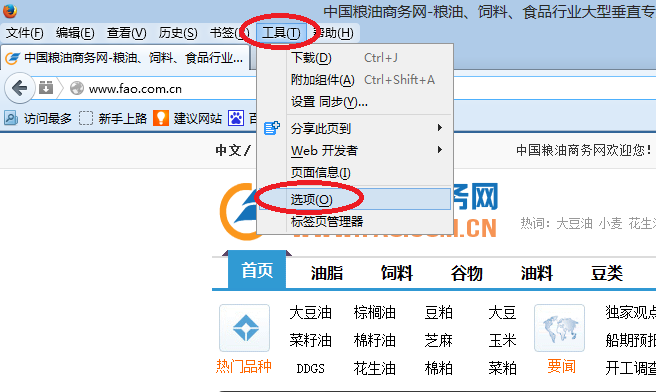Click the 大豆油 product link
Image resolution: width=656 pixels, height=392 pixels.
(310, 313)
